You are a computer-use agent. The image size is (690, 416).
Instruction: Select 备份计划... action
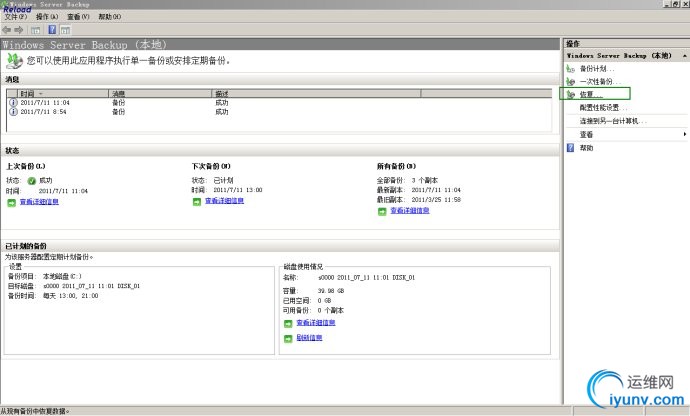click(x=597, y=69)
